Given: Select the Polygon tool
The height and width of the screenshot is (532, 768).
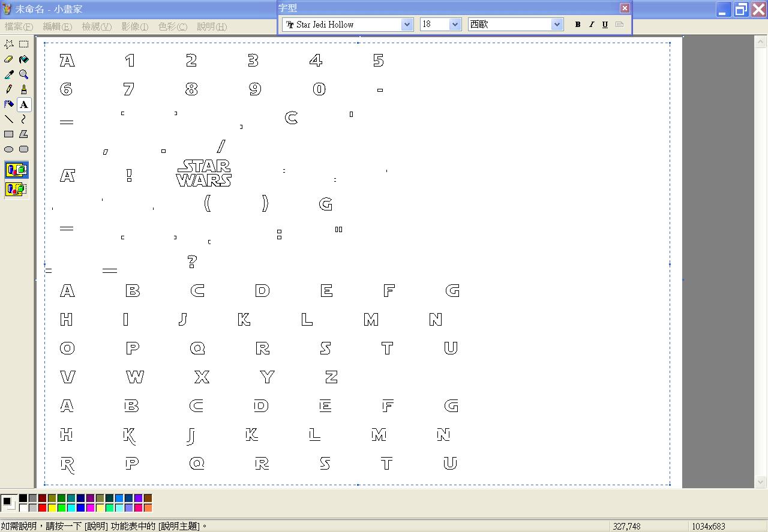Looking at the screenshot, I should click(x=24, y=134).
